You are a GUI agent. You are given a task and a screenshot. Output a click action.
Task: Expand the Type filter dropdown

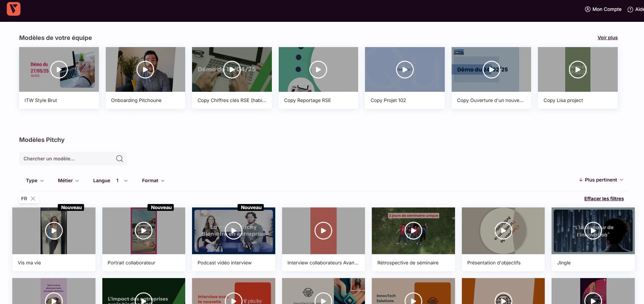click(35, 180)
